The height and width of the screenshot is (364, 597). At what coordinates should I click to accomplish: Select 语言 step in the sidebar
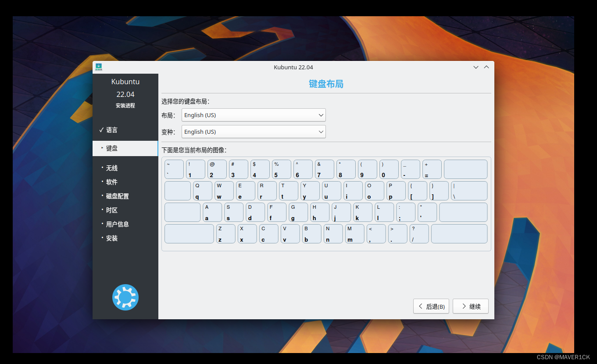(x=112, y=130)
